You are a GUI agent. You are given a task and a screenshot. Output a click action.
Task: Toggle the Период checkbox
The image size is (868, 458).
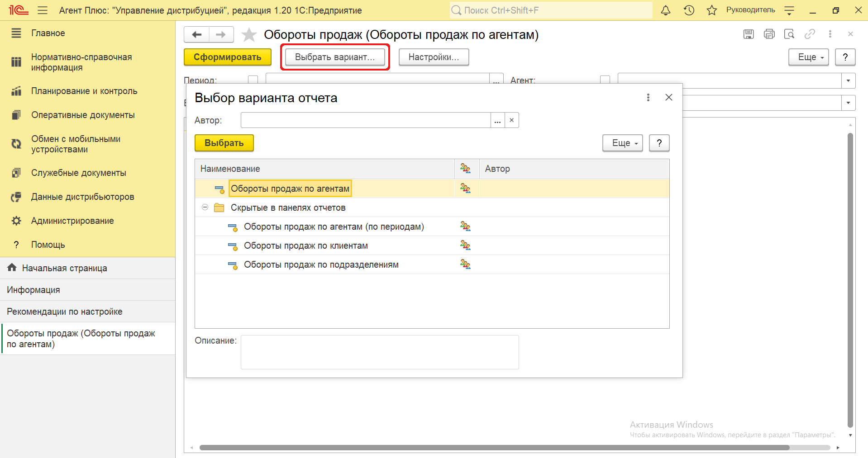(253, 80)
